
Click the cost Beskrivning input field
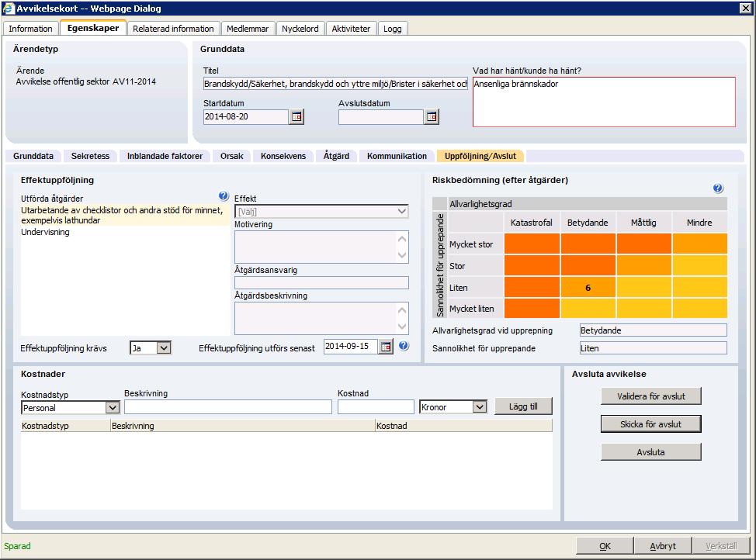click(x=228, y=406)
